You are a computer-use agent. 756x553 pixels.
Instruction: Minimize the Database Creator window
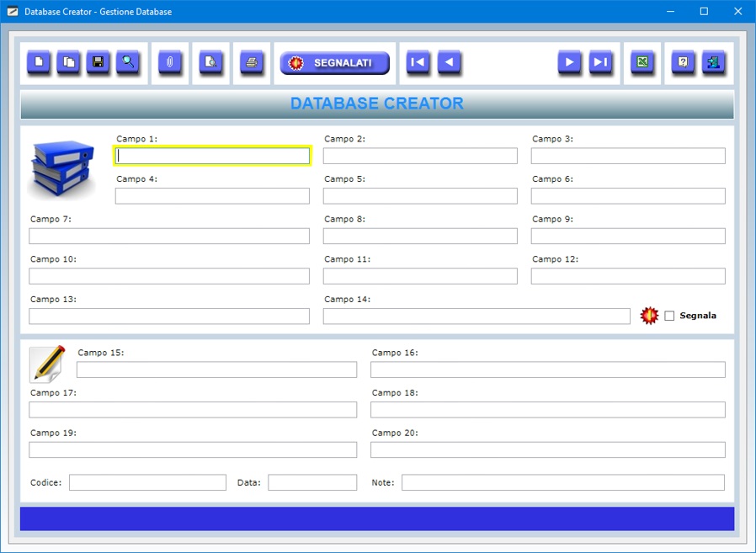(x=670, y=11)
